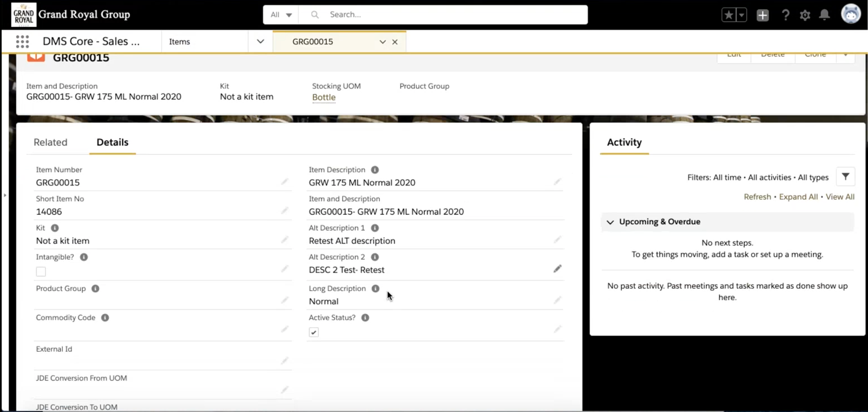Show Item Description info icon
868x412 pixels.
pyautogui.click(x=375, y=170)
